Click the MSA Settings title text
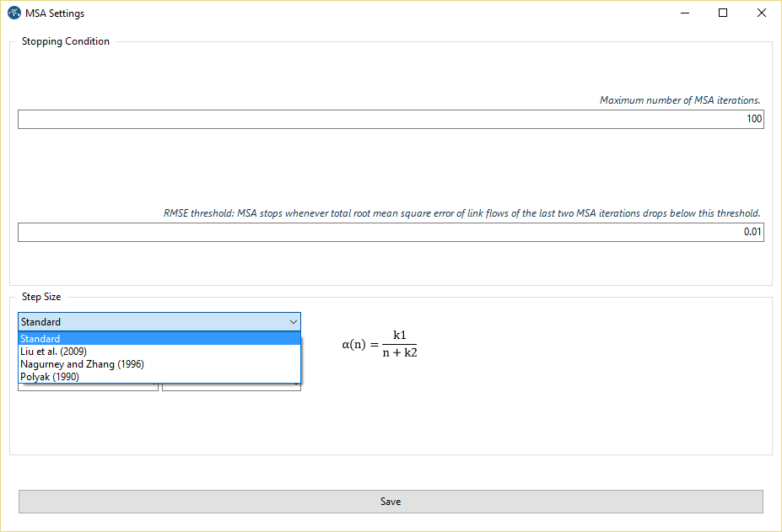Viewport: 782px width, 532px height. point(55,13)
